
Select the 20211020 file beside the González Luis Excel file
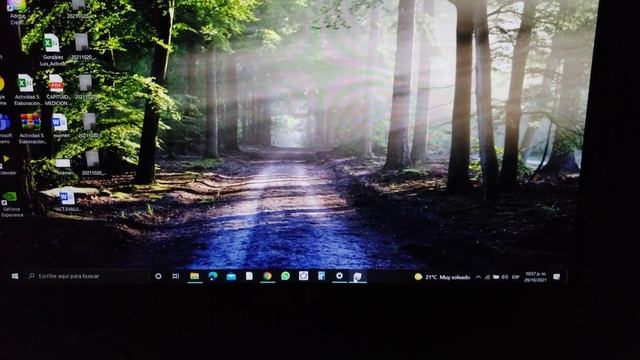[81, 47]
